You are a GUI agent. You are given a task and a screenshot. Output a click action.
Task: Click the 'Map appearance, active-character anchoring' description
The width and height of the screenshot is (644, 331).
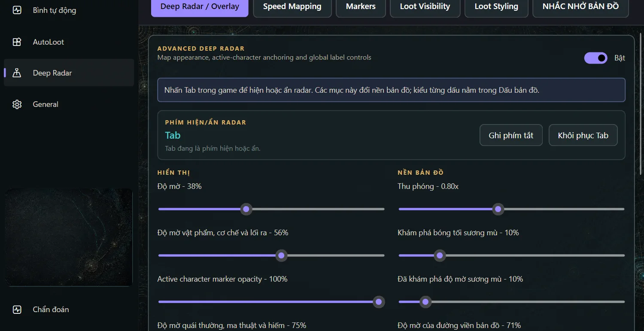pyautogui.click(x=264, y=58)
